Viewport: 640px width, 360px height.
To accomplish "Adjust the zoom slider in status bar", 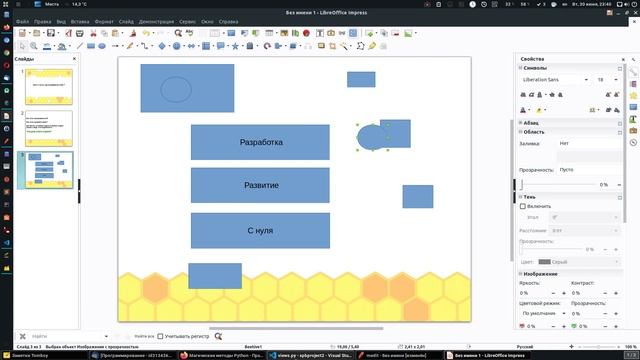I will [598, 347].
